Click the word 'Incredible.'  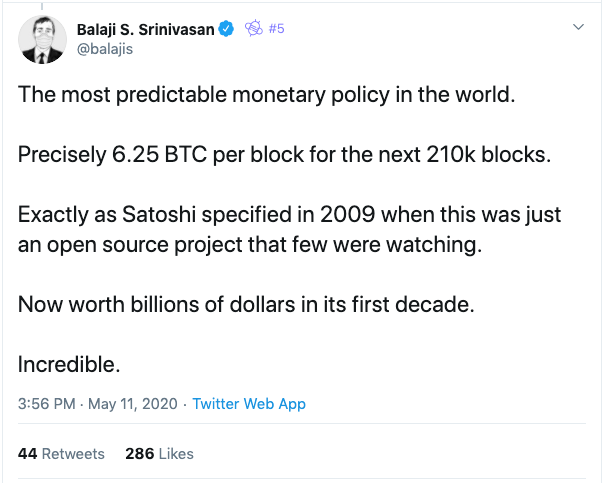tap(69, 364)
